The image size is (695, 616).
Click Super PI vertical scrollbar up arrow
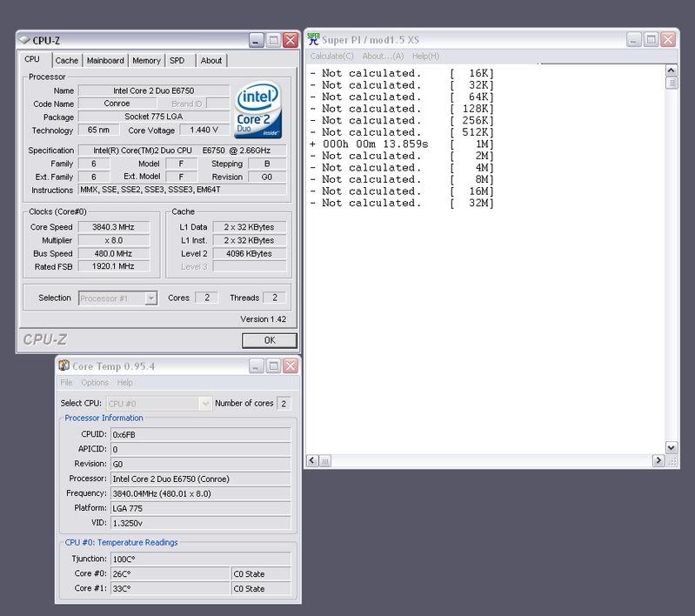click(671, 70)
